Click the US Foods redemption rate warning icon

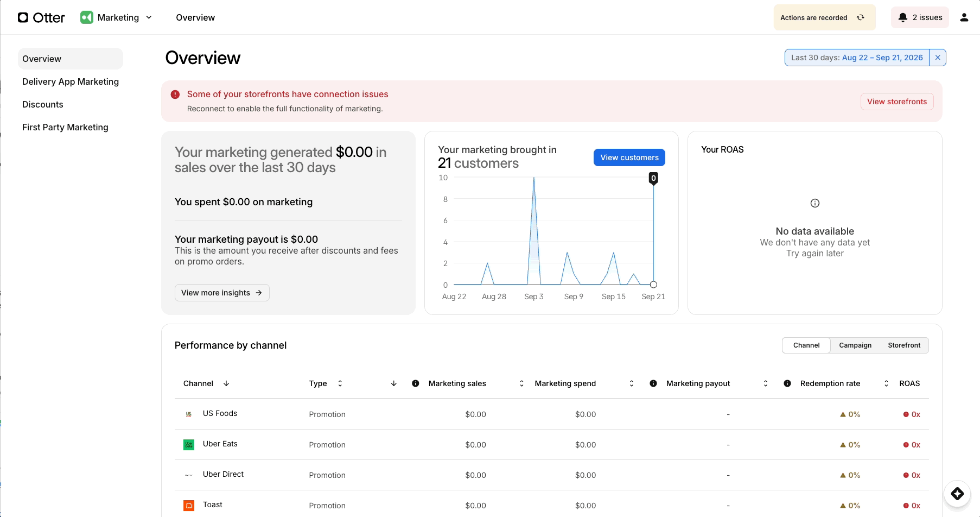coord(843,414)
